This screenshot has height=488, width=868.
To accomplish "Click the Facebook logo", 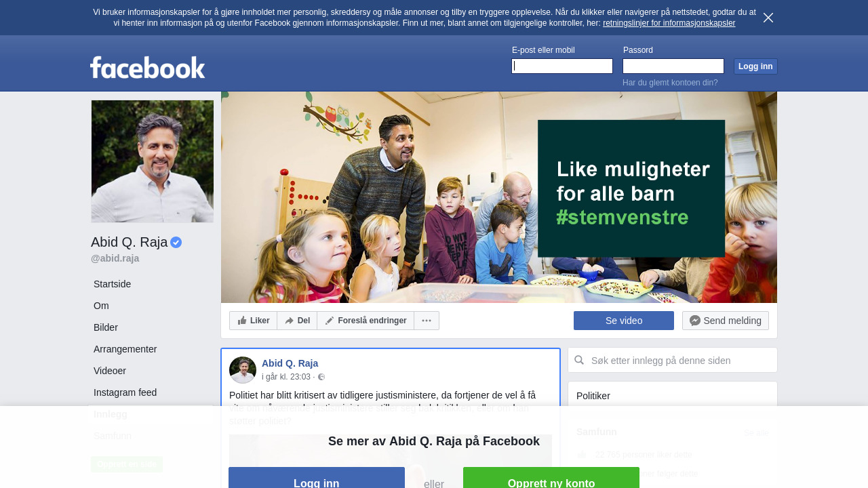I will [148, 67].
